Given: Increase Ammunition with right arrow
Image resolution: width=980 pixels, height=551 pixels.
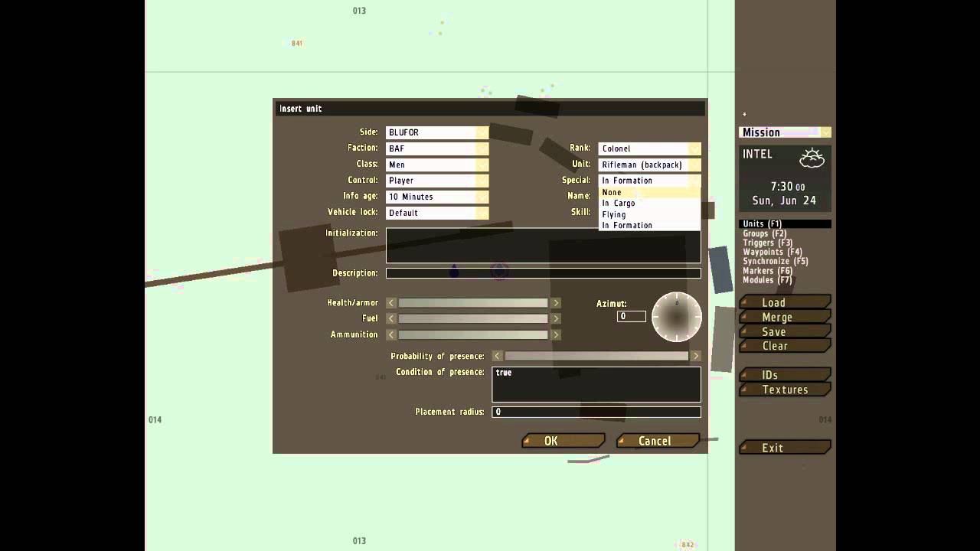Looking at the screenshot, I should click(x=556, y=334).
